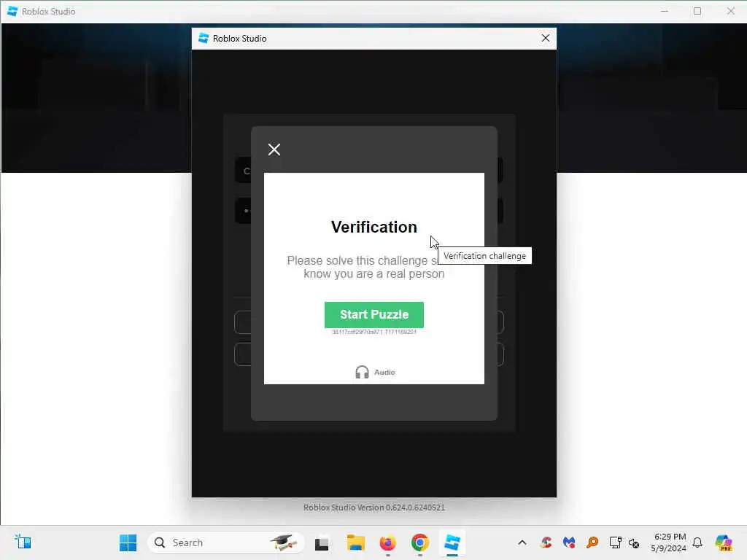
Task: Click the orange magnifier tray icon
Action: 592,542
